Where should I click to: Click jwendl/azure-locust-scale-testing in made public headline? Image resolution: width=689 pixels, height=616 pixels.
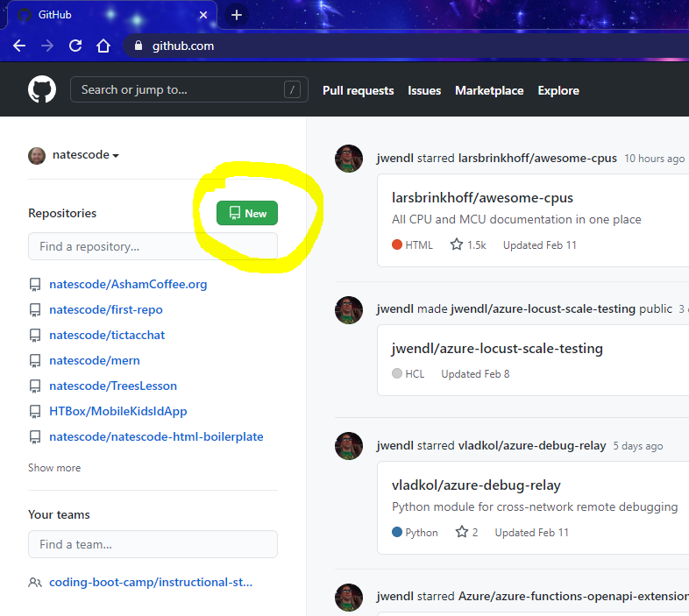point(543,309)
